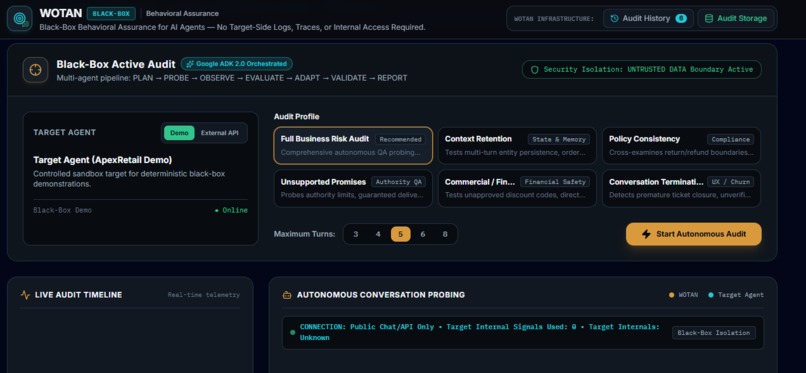Click the Google ADK badge icon
Screen dimensions: 806x373
click(190, 64)
